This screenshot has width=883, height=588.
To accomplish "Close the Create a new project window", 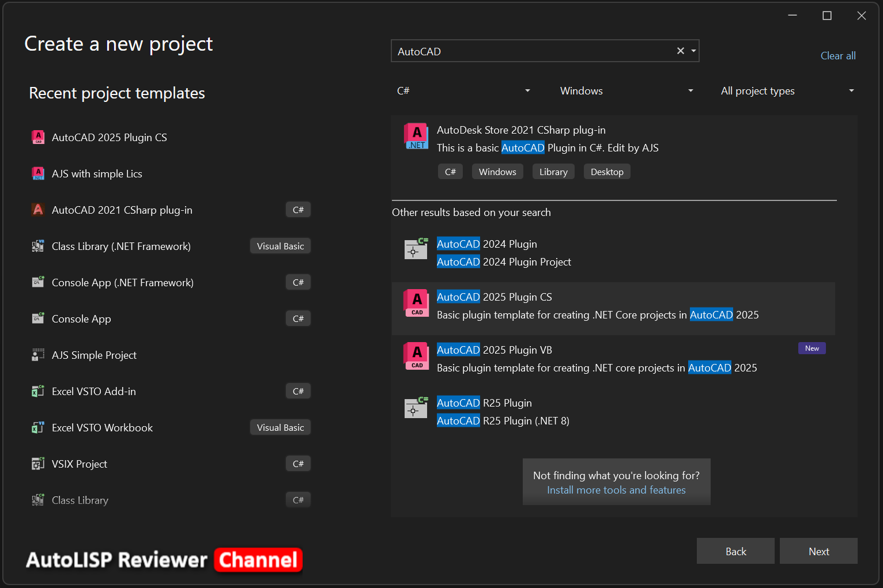I will click(861, 16).
